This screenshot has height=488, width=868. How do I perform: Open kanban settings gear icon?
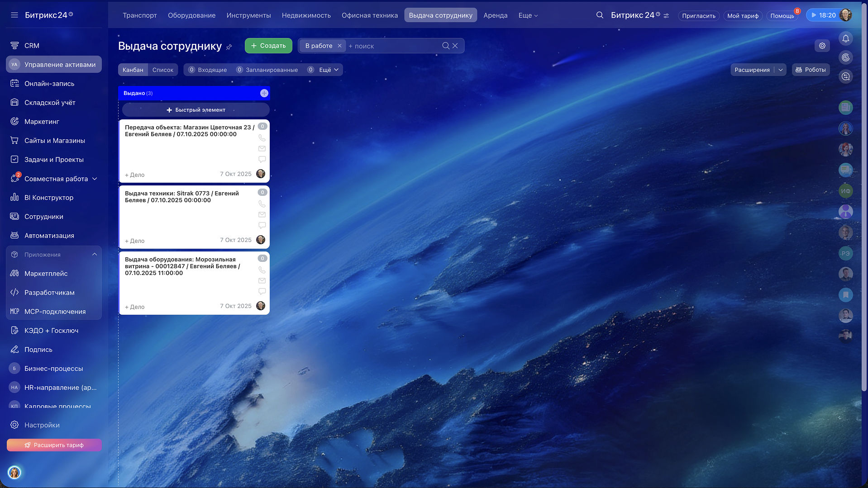pos(822,46)
